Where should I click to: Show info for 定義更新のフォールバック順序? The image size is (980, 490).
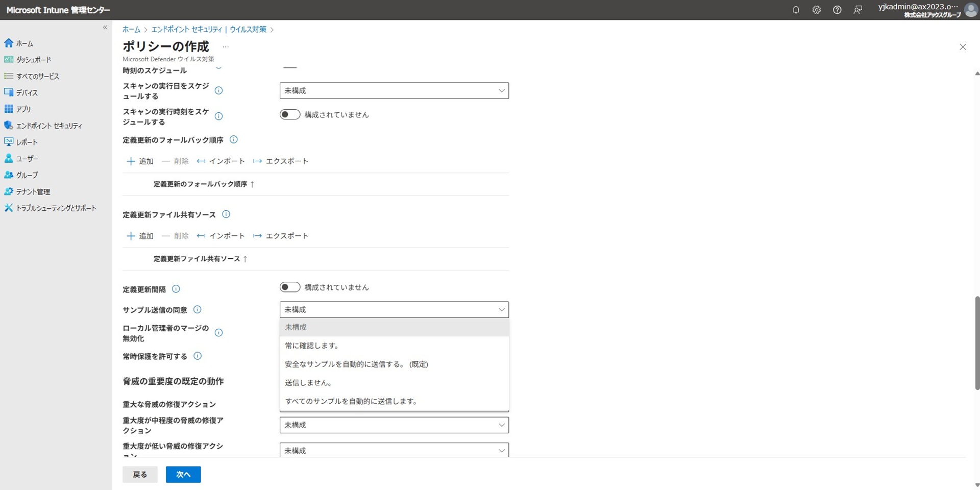234,139
